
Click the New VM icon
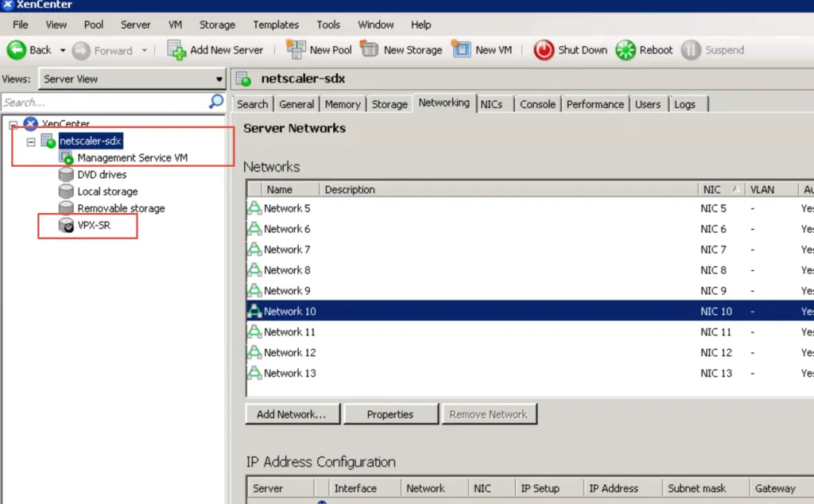[461, 49]
